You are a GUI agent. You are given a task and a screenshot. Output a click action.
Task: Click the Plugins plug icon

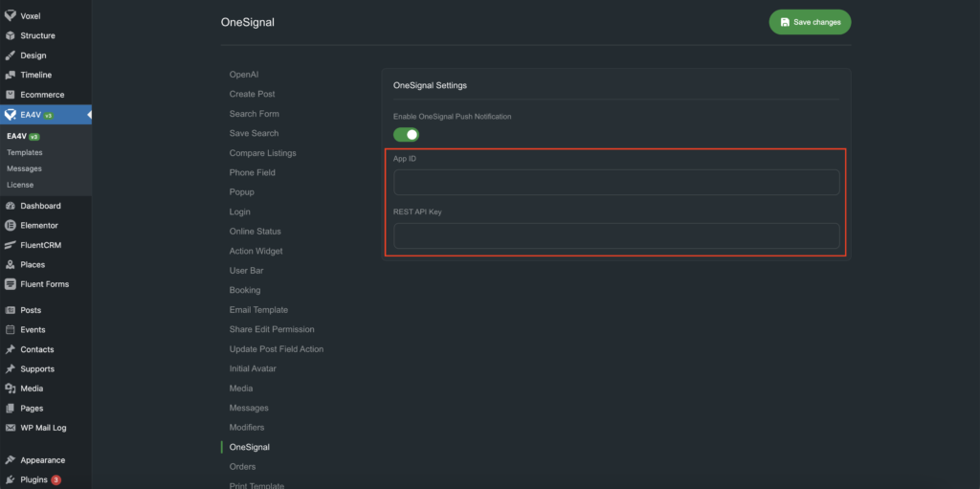(x=11, y=479)
